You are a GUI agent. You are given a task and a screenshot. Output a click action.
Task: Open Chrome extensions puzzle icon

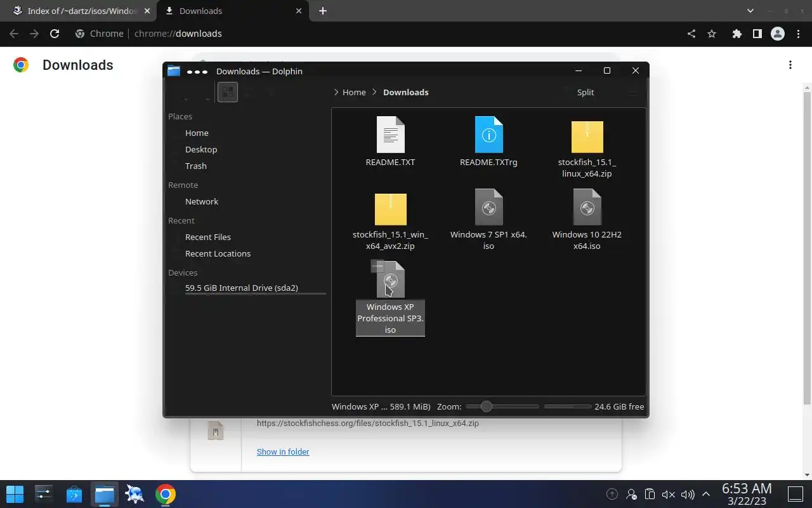pos(737,34)
